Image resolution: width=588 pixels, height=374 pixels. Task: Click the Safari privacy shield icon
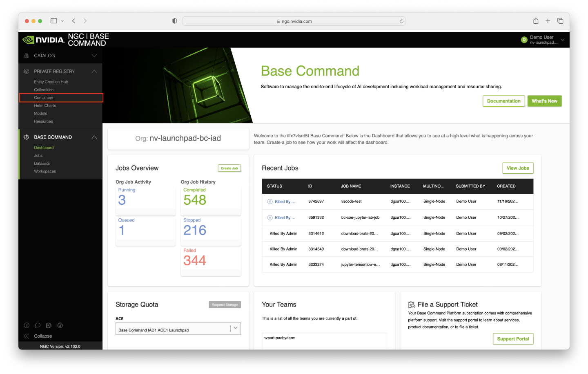[x=175, y=21]
